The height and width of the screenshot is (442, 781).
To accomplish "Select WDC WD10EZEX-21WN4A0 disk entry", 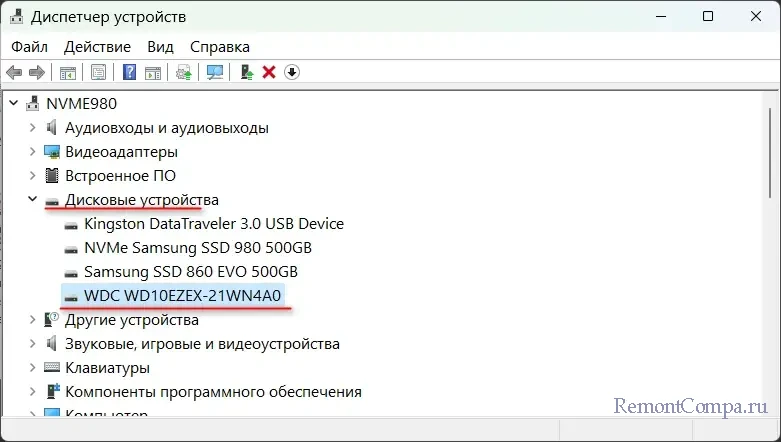I will 184,296.
